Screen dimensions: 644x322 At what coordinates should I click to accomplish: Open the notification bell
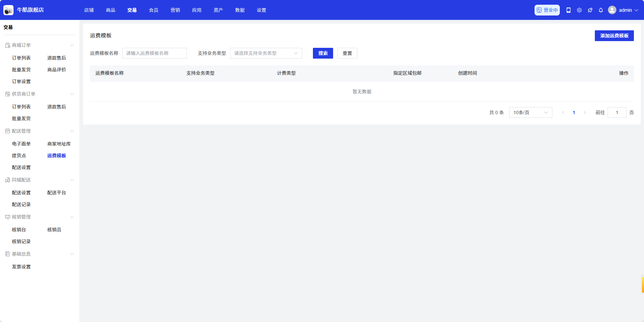[601, 10]
